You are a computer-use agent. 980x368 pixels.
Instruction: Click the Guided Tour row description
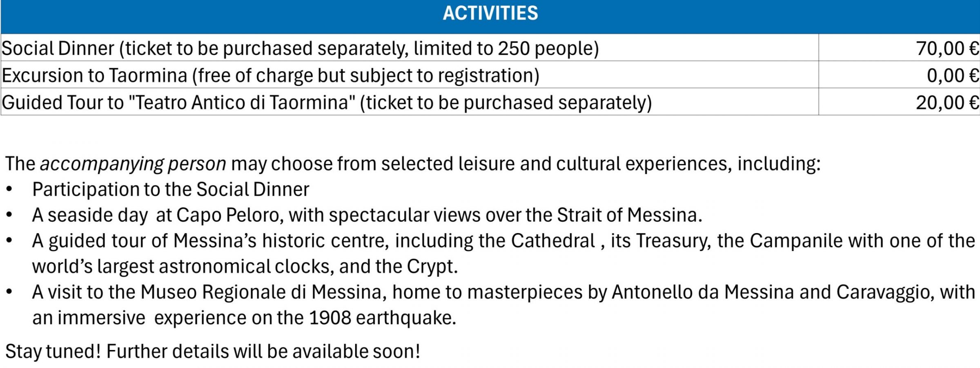pos(327,102)
